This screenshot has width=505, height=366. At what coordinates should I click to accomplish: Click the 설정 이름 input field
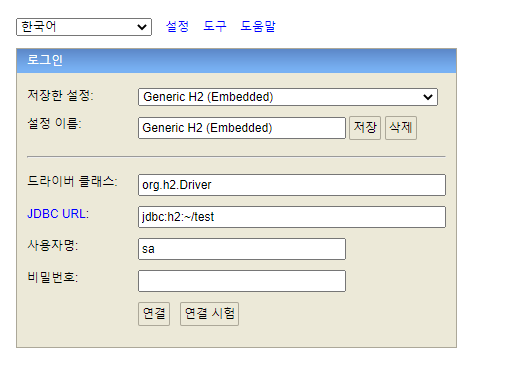[x=242, y=128]
